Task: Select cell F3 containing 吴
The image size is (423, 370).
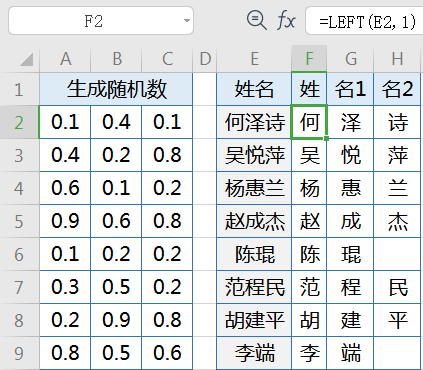Action: (309, 155)
